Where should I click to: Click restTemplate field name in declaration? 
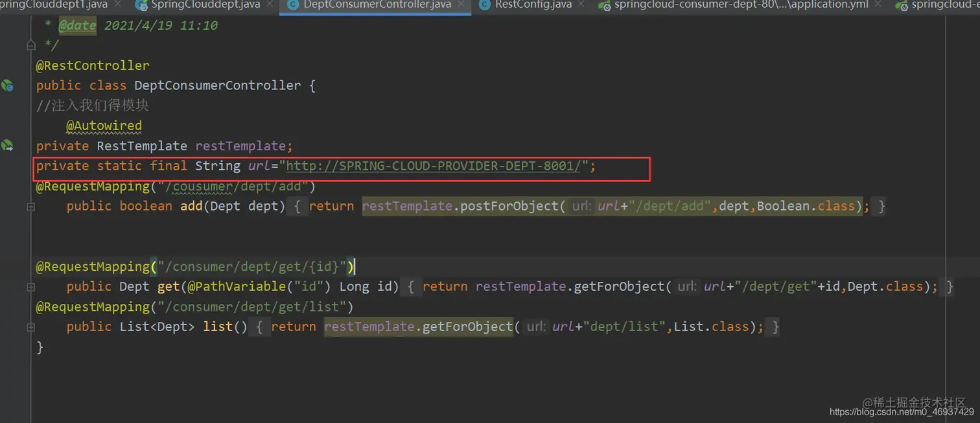click(x=240, y=146)
